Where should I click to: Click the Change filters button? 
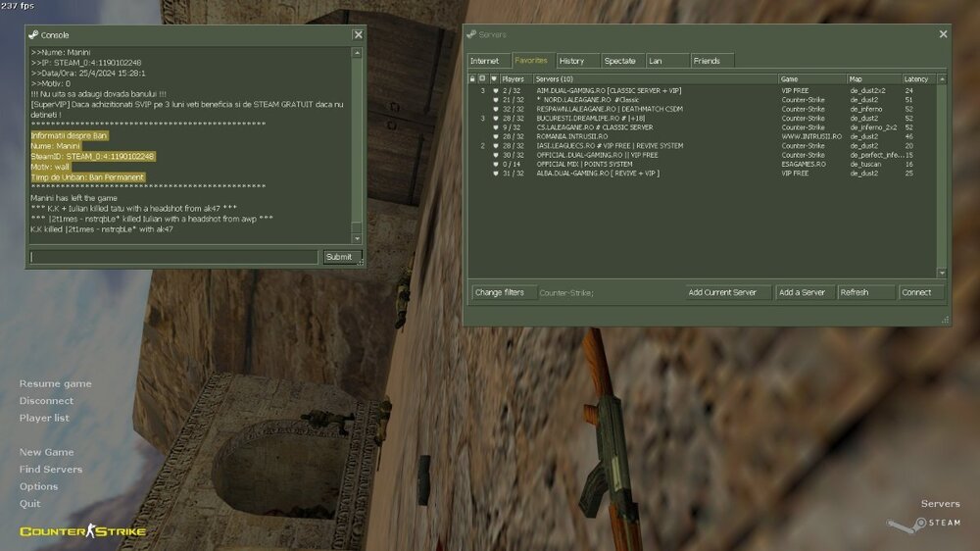[x=501, y=292]
